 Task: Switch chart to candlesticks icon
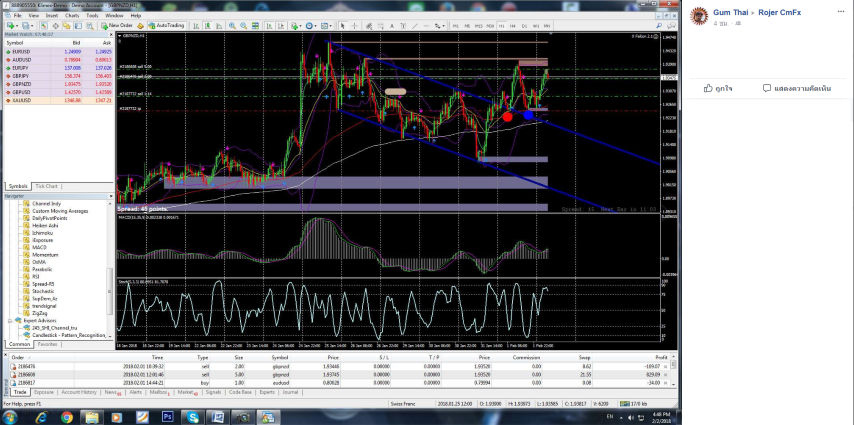coord(208,25)
